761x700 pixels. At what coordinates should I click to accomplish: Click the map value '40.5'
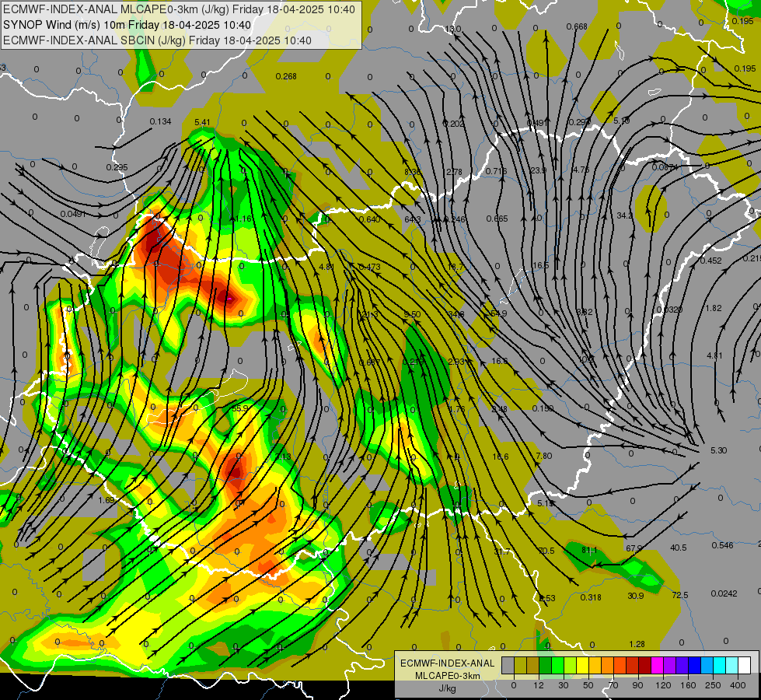(679, 548)
